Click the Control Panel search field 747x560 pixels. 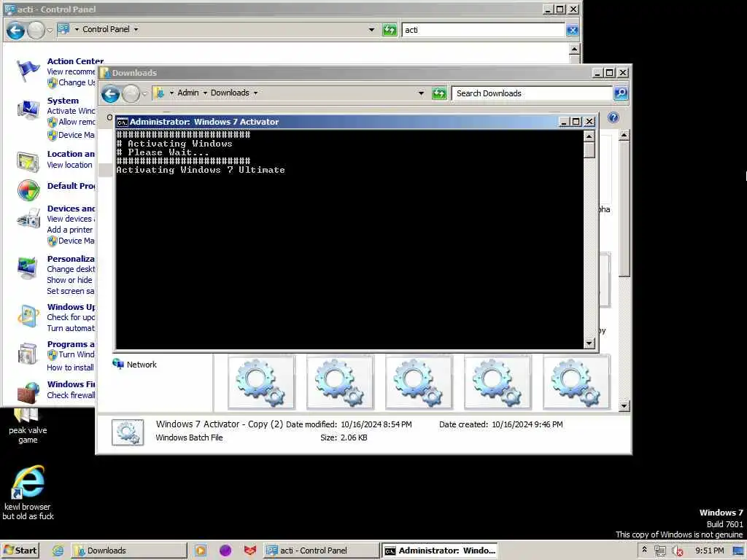click(483, 30)
